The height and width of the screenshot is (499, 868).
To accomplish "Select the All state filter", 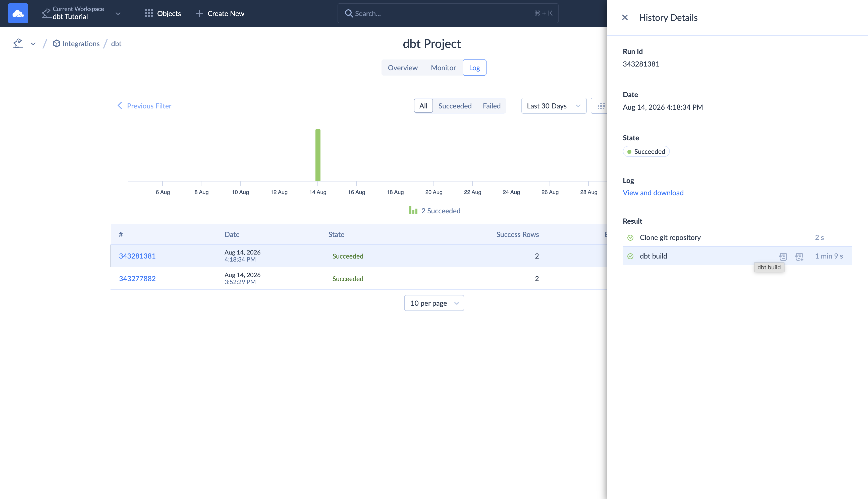I will (423, 106).
